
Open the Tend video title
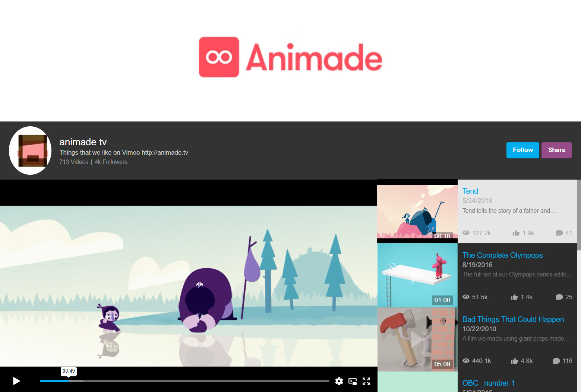470,191
